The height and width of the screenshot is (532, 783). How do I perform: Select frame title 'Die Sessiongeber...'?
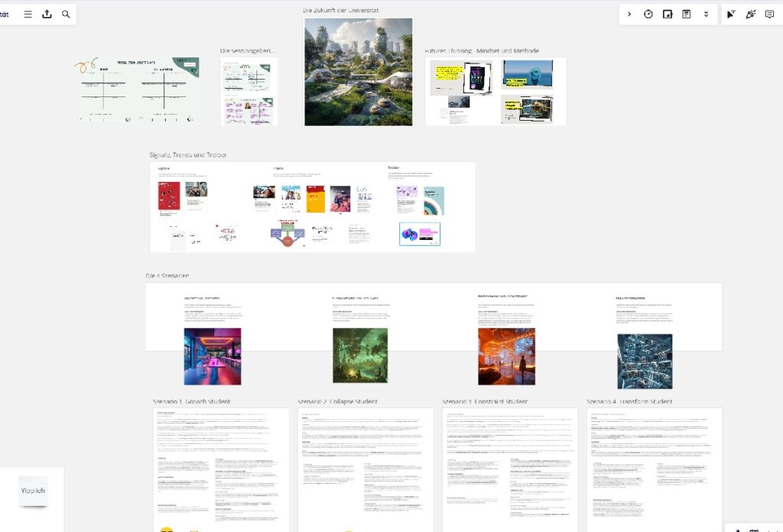247,50
